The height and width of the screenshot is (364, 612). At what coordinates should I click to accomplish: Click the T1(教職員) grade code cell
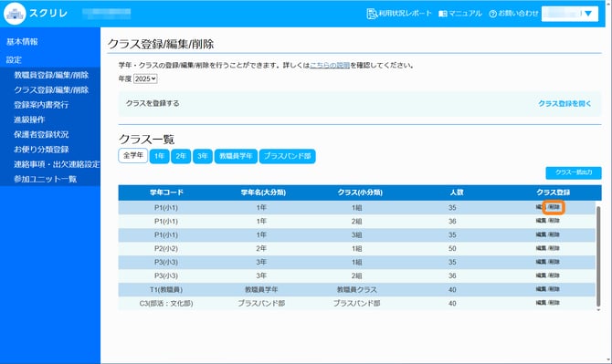(166, 289)
